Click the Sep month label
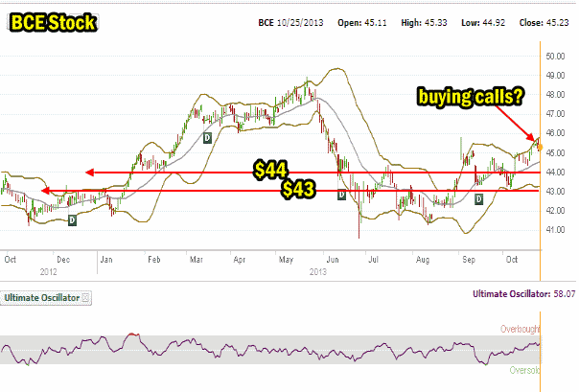The height and width of the screenshot is (392, 579). pyautogui.click(x=469, y=260)
